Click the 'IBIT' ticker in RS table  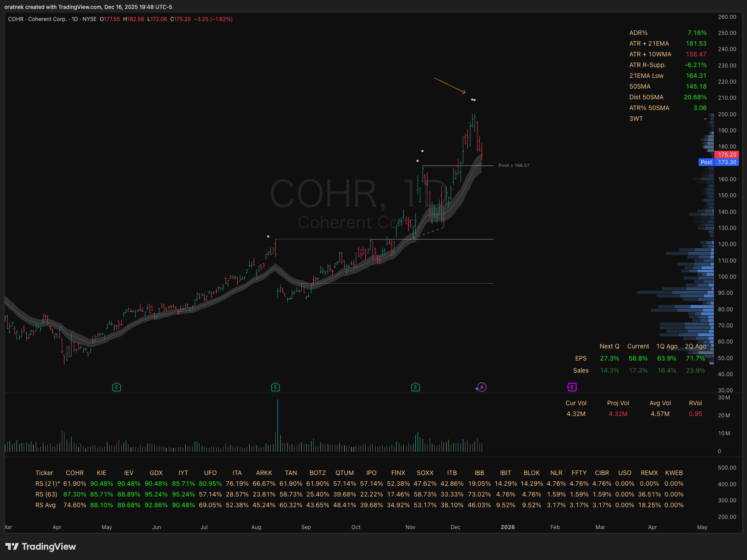506,473
